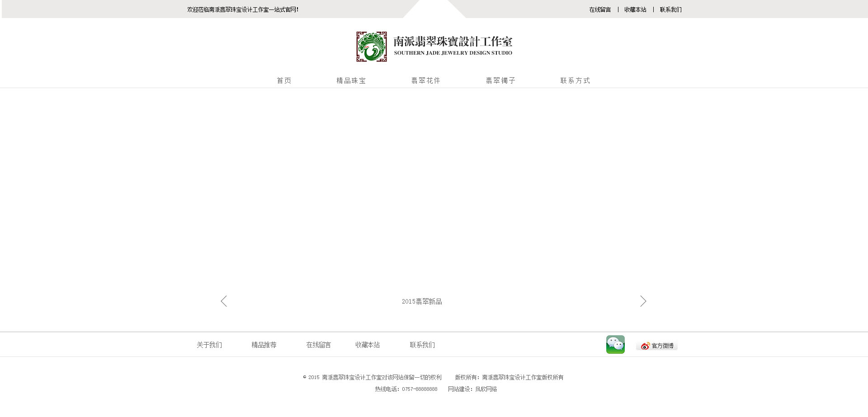Select 收藏本站 in the footer navigation

(x=368, y=345)
